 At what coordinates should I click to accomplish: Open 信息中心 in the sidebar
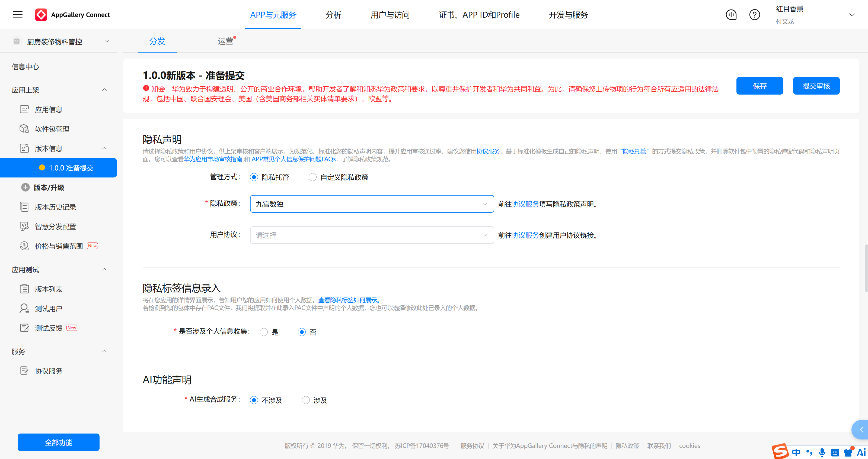pos(25,67)
